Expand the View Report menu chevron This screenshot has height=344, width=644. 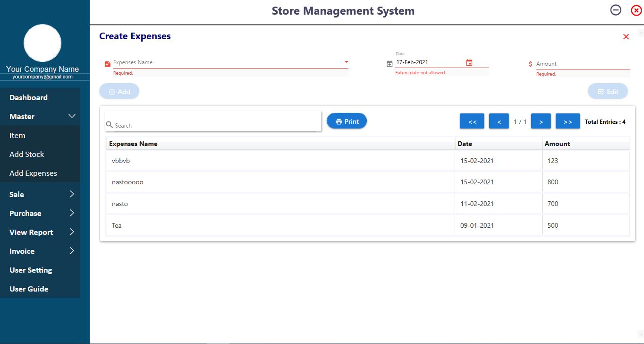pos(72,232)
